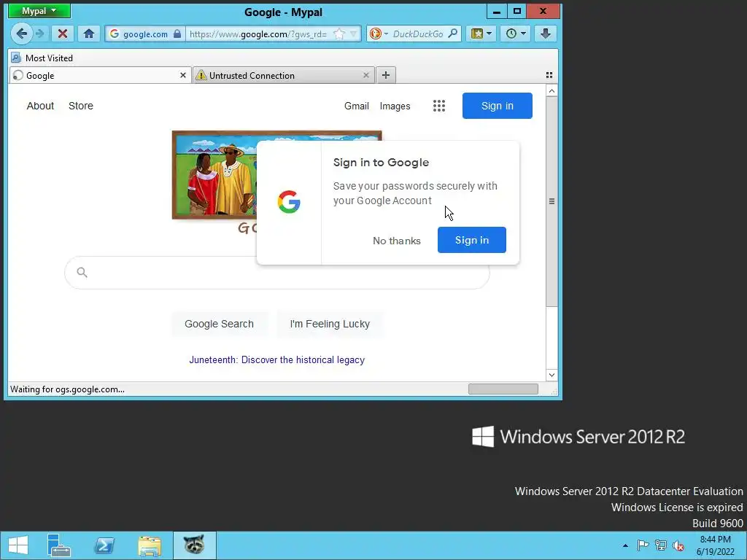Dismiss the prompt with No thanks
The width and height of the screenshot is (747, 560).
[x=396, y=241]
